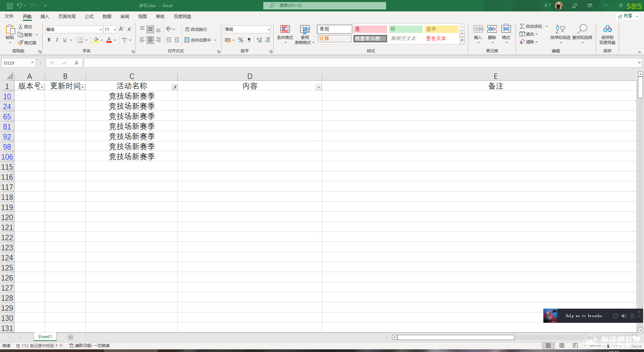Switch to the 公式 ribbon tab

click(x=89, y=16)
